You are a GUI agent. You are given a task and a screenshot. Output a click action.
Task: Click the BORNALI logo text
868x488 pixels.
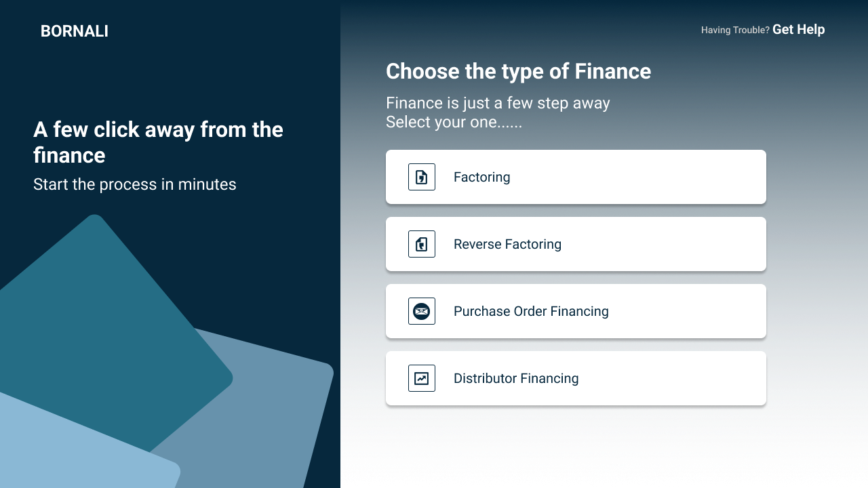(75, 31)
